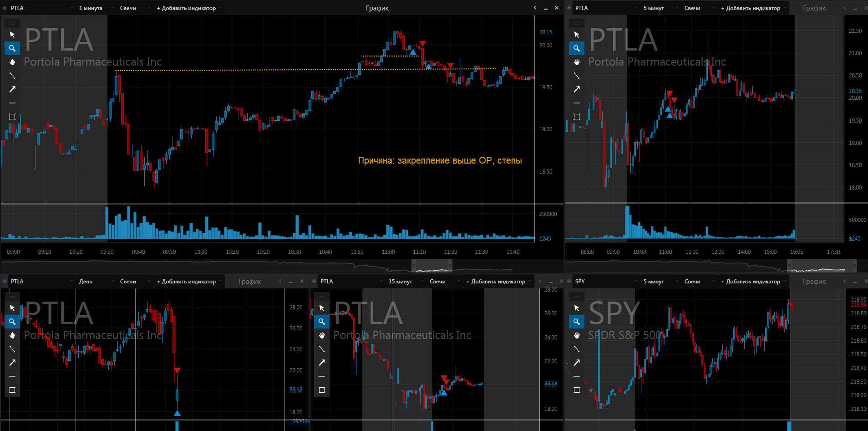Select arrow tool in День chart
The image size is (868, 431).
(12, 363)
